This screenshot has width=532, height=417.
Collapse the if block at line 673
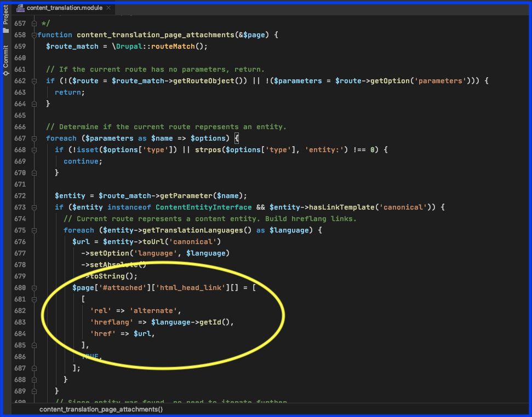tap(34, 207)
